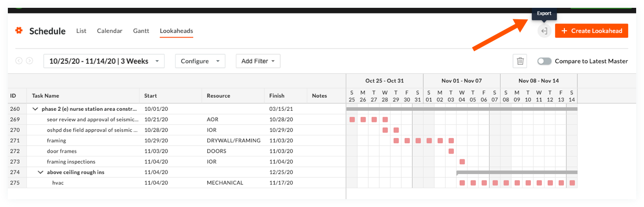Open the Configure dropdown
644x207 pixels.
coord(200,61)
